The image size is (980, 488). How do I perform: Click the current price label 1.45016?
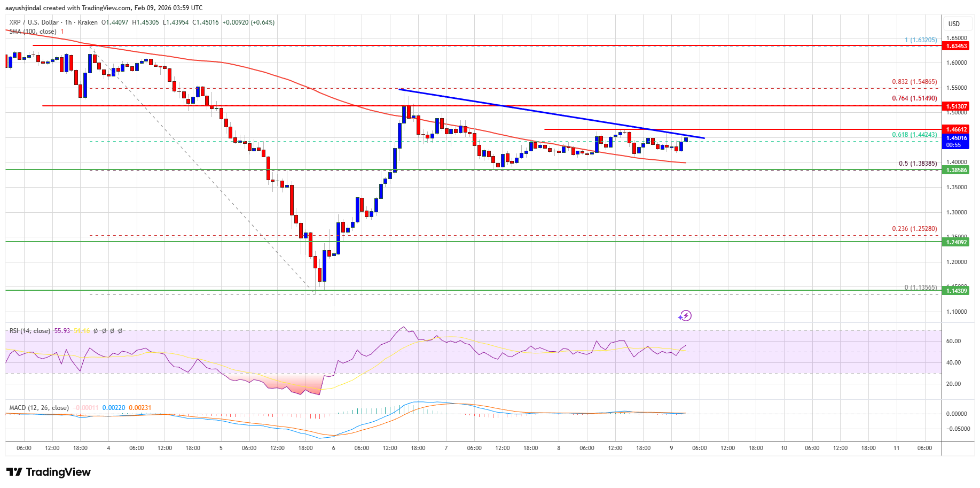[x=955, y=137]
